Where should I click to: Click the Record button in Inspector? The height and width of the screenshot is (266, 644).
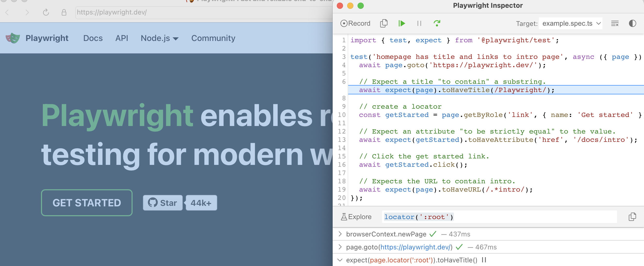(355, 23)
